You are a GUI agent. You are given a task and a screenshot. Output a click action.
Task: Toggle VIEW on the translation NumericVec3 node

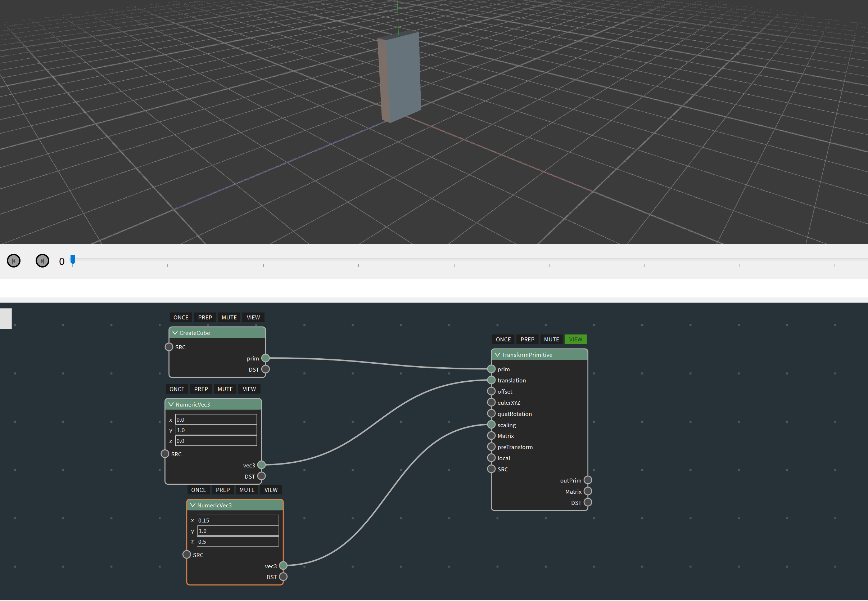(249, 389)
